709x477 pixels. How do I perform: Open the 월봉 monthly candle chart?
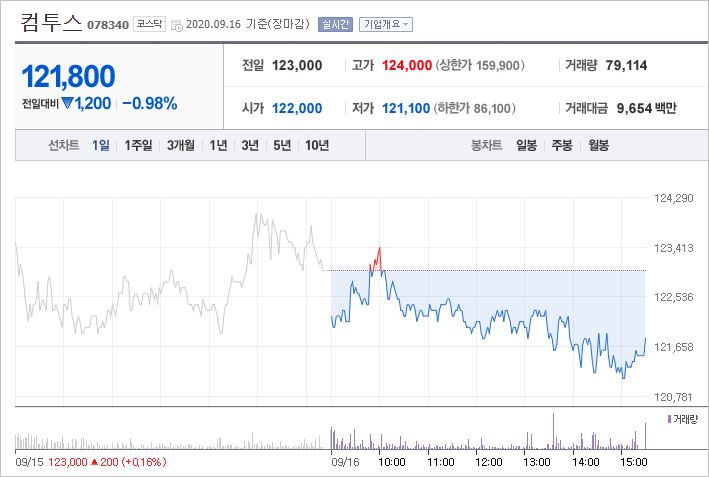click(598, 145)
